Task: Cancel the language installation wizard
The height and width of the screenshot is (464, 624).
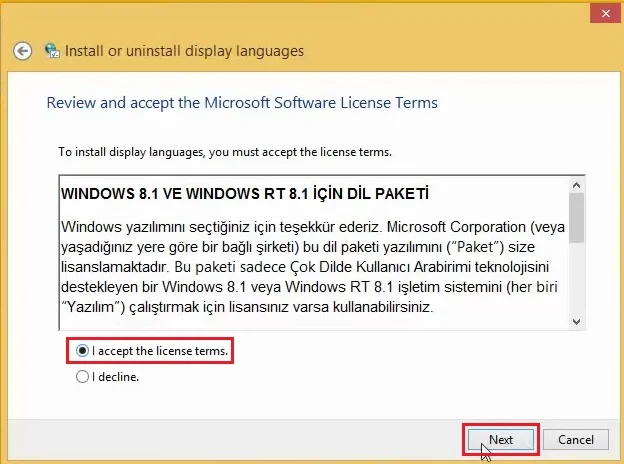Action: (x=575, y=439)
